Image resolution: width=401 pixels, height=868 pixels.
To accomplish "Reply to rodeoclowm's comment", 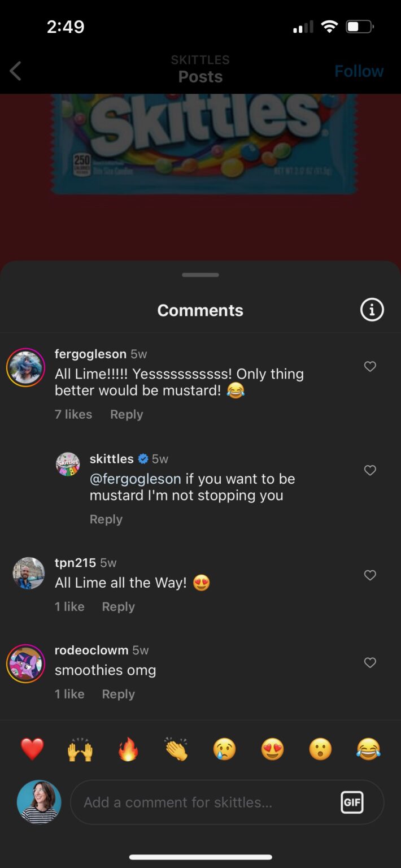I will (x=118, y=694).
